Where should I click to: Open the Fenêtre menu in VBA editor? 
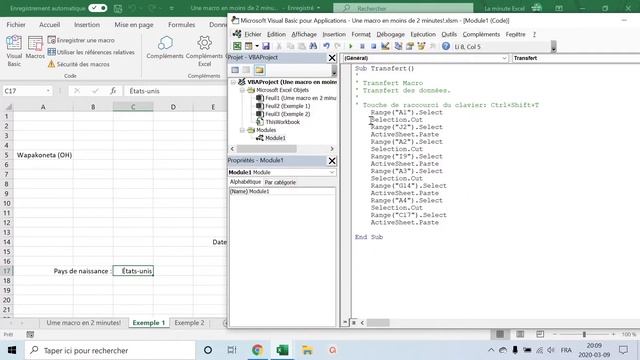pyautogui.click(x=515, y=34)
